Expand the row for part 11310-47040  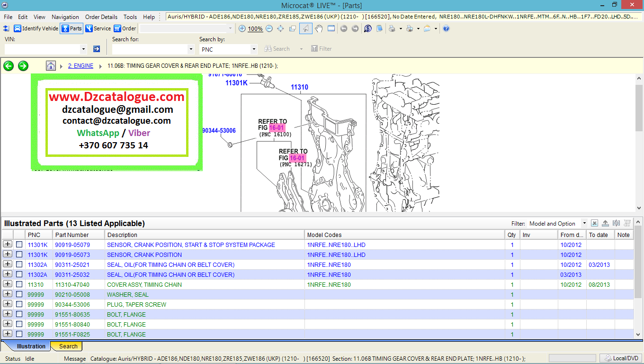click(8, 284)
